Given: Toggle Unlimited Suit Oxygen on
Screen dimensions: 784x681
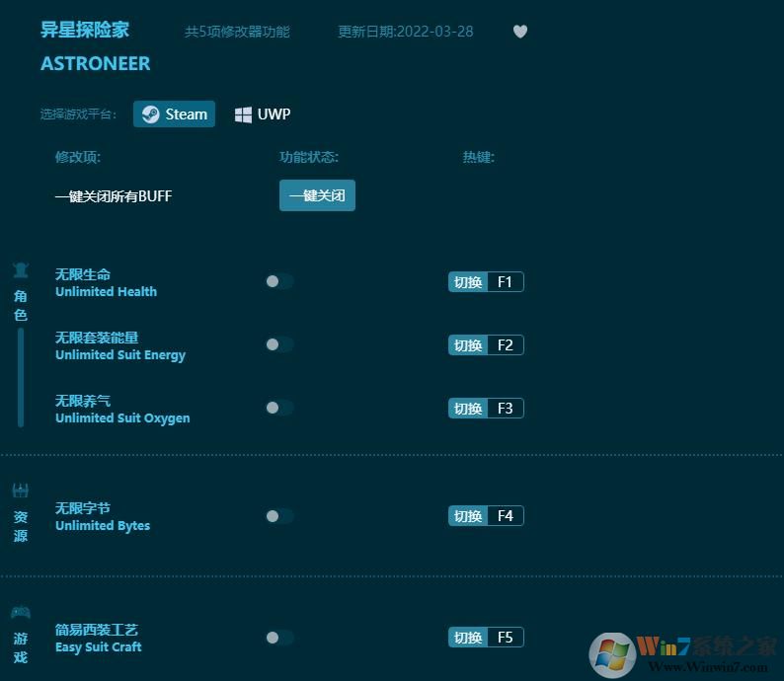Looking at the screenshot, I should (x=278, y=408).
